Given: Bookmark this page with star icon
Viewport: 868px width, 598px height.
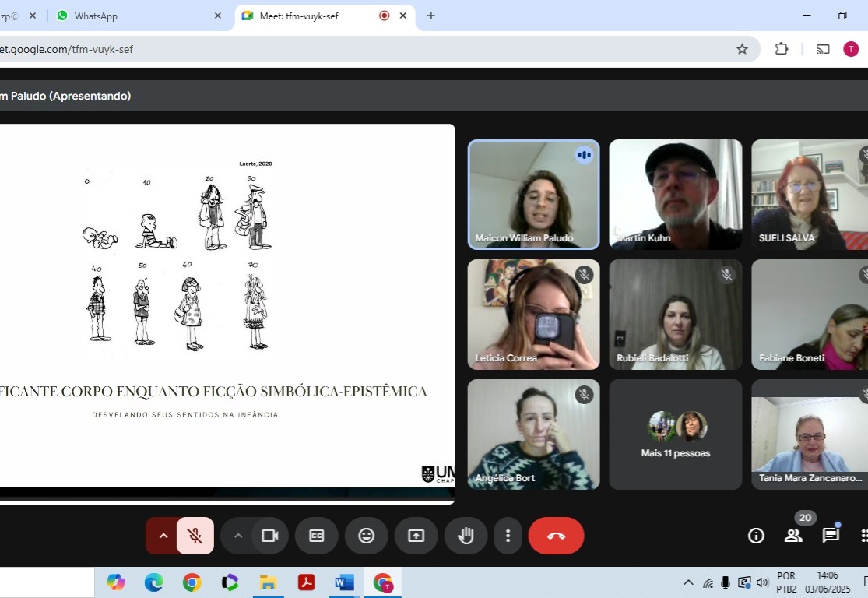Looking at the screenshot, I should coord(742,49).
